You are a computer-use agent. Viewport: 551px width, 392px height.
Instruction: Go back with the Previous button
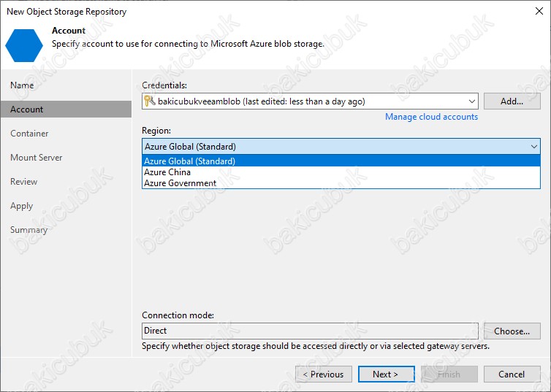point(324,374)
